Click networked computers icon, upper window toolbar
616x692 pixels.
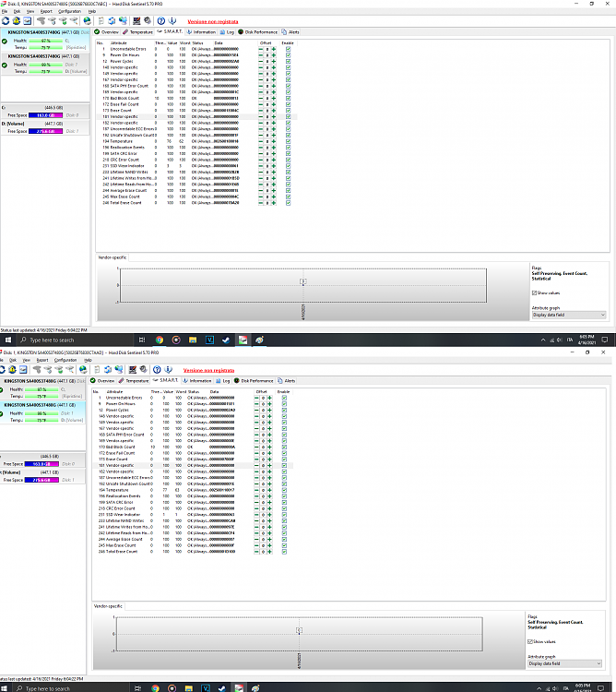click(x=123, y=20)
